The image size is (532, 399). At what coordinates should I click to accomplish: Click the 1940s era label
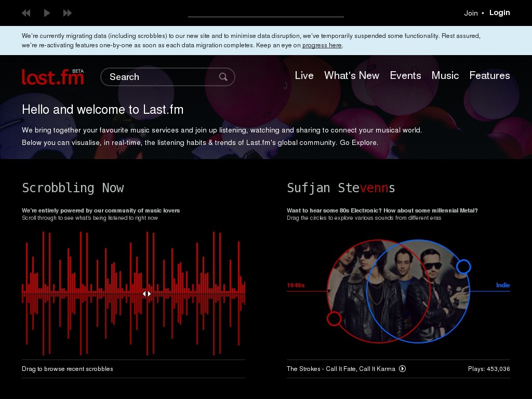coord(296,285)
